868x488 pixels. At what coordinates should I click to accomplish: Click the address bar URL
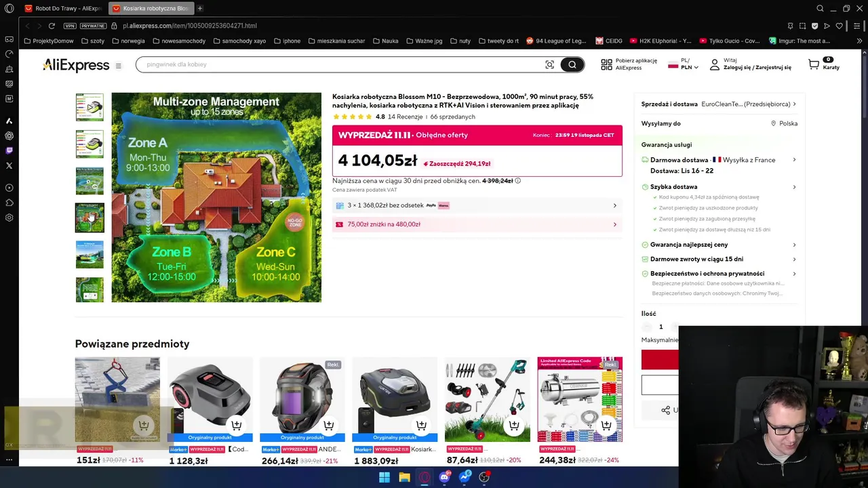(x=189, y=26)
